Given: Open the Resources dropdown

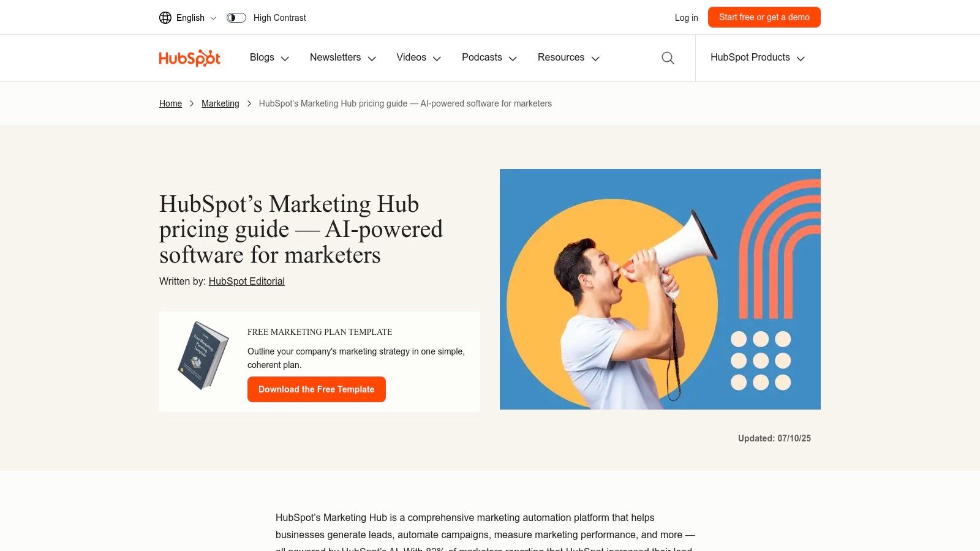Looking at the screenshot, I should [x=568, y=58].
